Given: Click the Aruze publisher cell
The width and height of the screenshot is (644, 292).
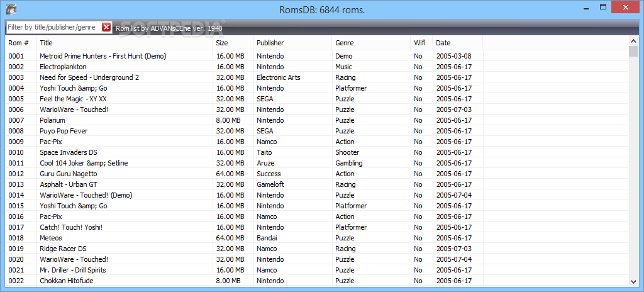Looking at the screenshot, I should [265, 163].
